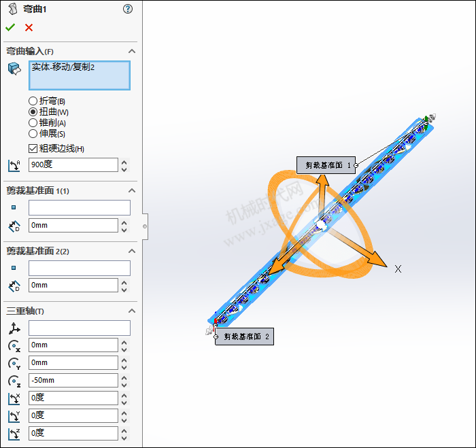Increase trim plane 1 distance with up arrow
476x448 pixels.
124,223
